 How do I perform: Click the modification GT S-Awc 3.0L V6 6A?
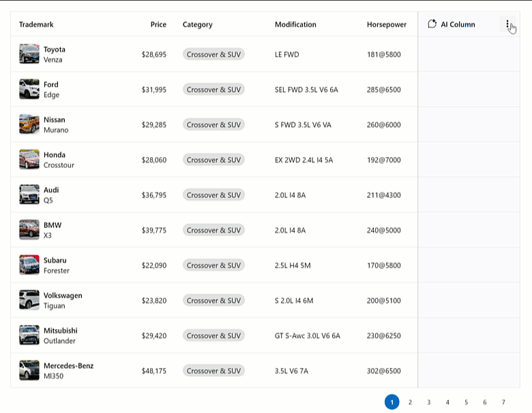click(x=308, y=336)
